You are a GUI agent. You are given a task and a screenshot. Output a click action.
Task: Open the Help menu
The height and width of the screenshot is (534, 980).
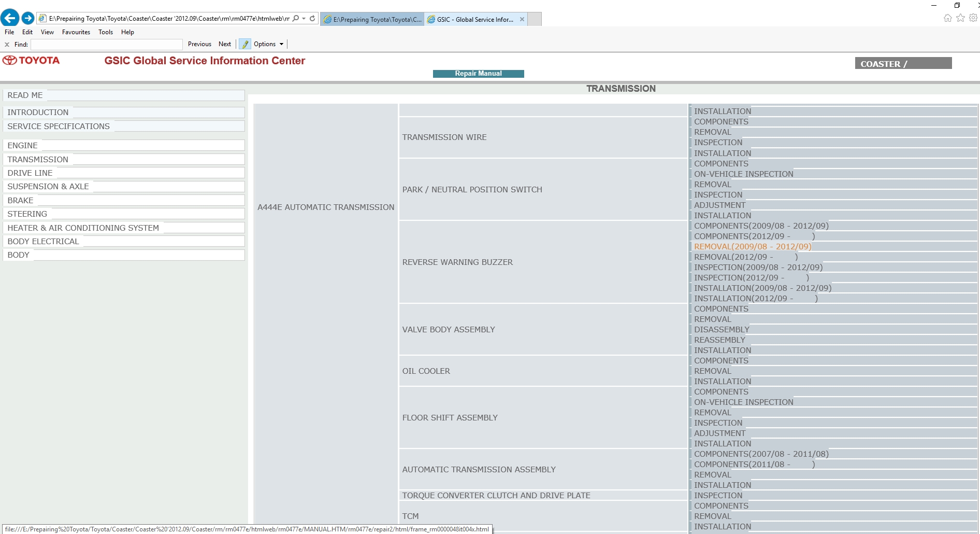point(127,32)
